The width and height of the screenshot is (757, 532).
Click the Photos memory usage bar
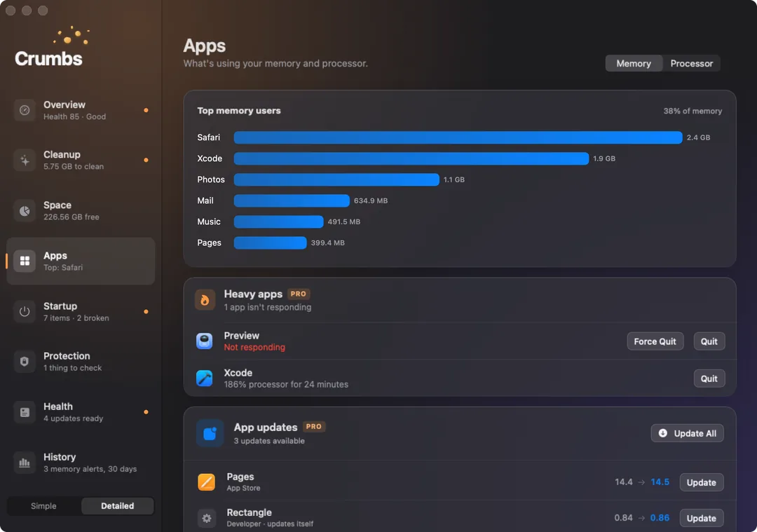(336, 179)
